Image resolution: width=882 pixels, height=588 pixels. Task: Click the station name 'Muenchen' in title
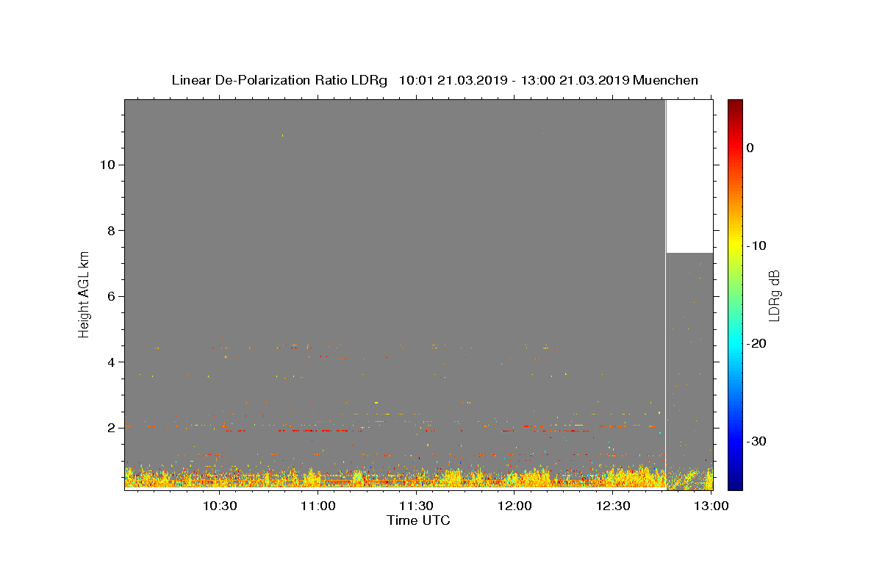point(665,80)
